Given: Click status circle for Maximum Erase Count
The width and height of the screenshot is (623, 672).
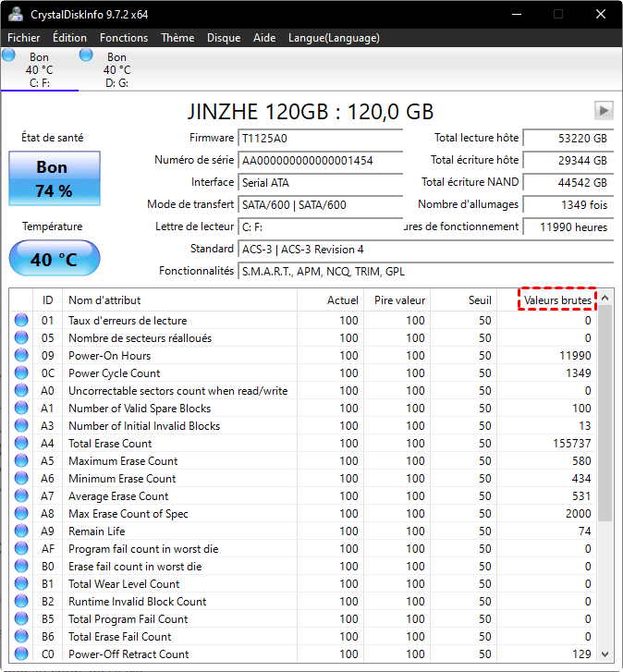Looking at the screenshot, I should coord(21,460).
